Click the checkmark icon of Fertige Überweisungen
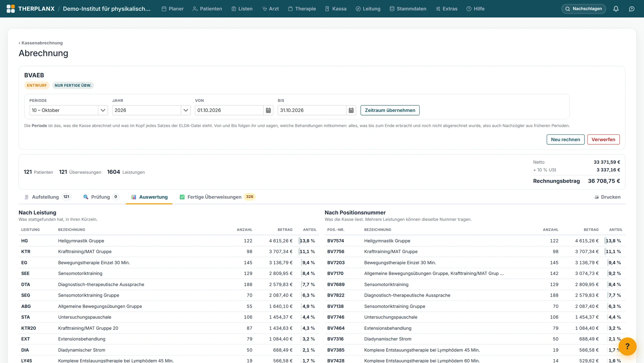The width and height of the screenshot is (644, 363). [x=182, y=197]
